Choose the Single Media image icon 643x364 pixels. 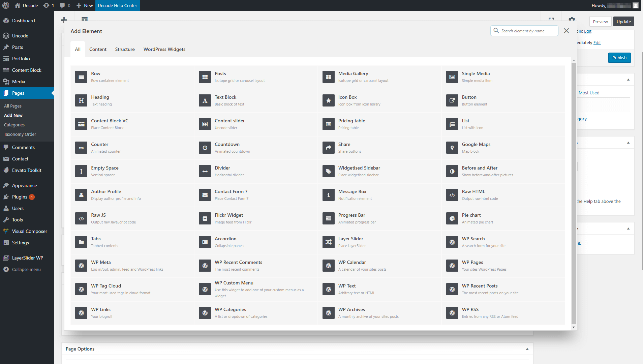(x=452, y=77)
